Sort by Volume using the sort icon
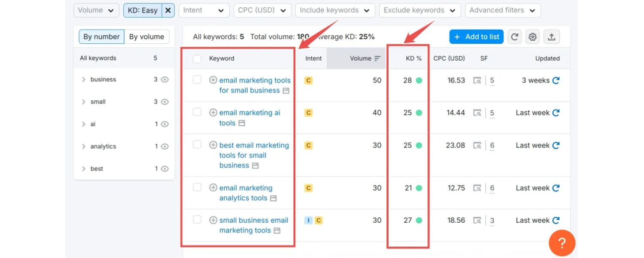 [377, 58]
